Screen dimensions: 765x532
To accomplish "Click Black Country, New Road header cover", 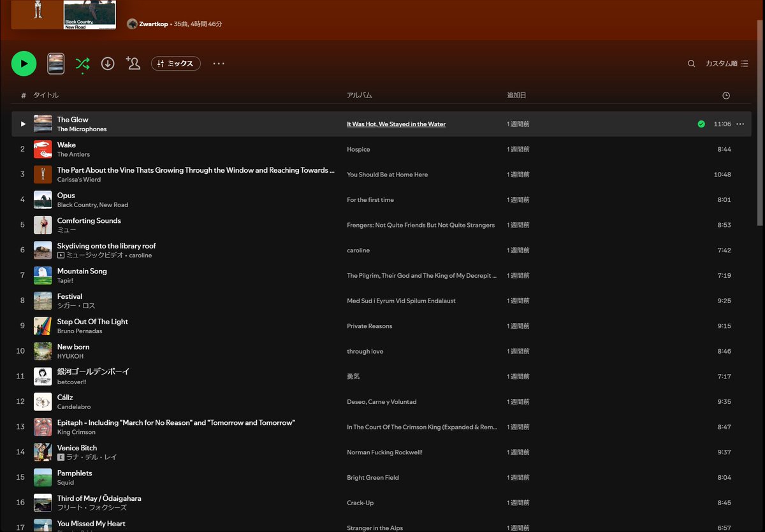I will click(90, 15).
